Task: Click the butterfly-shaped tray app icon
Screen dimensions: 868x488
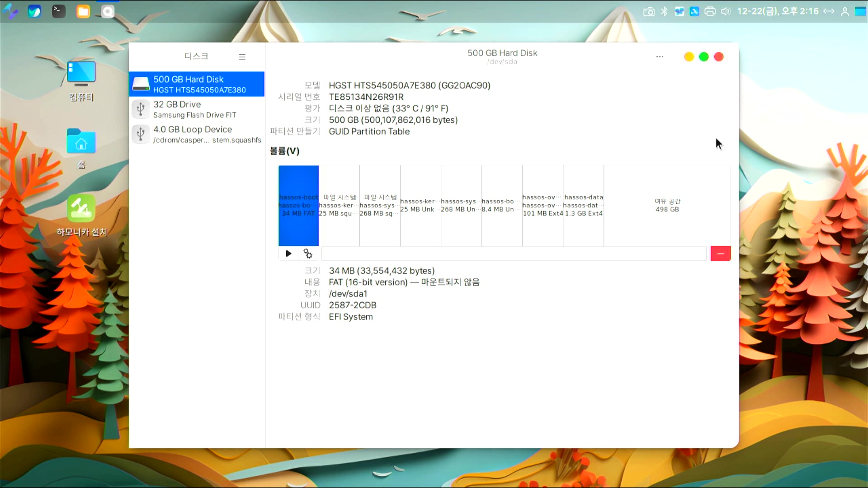Action: coord(679,11)
